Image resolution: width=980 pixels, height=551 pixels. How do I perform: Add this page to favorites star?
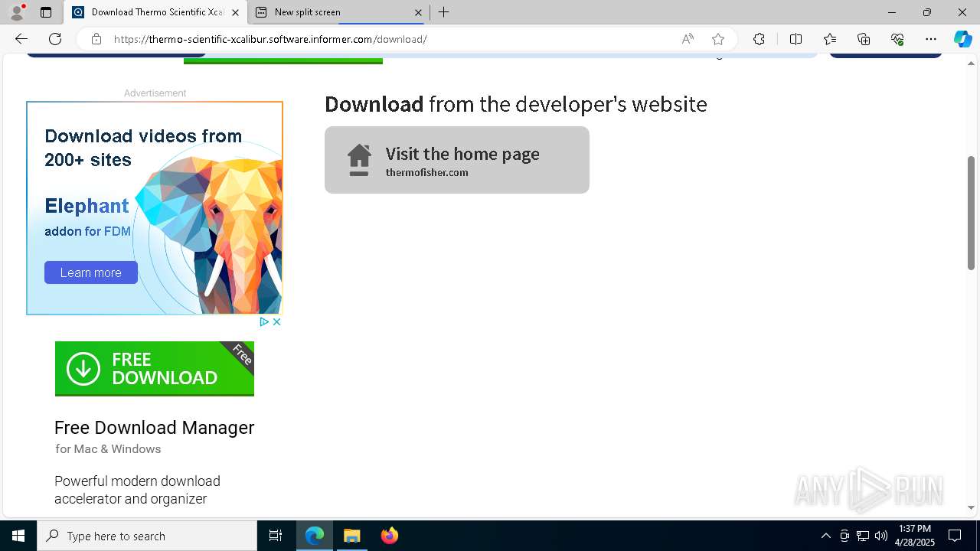click(718, 39)
